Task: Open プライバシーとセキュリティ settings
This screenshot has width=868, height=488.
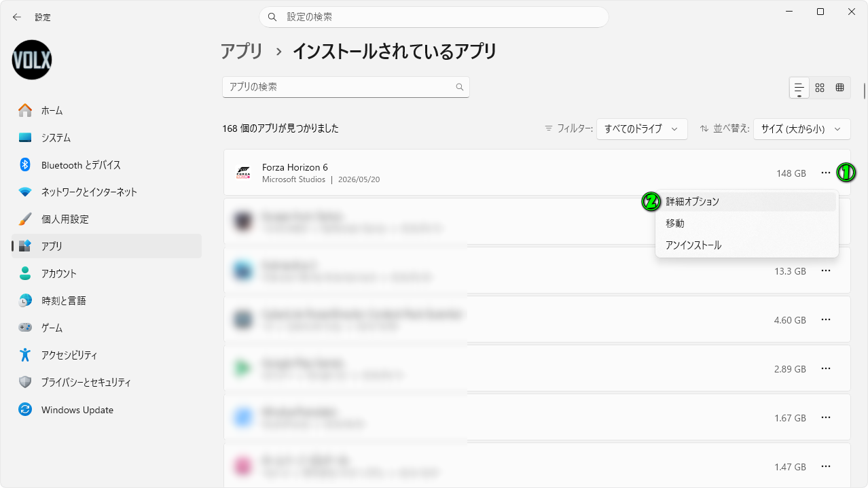Action: pyautogui.click(x=107, y=382)
